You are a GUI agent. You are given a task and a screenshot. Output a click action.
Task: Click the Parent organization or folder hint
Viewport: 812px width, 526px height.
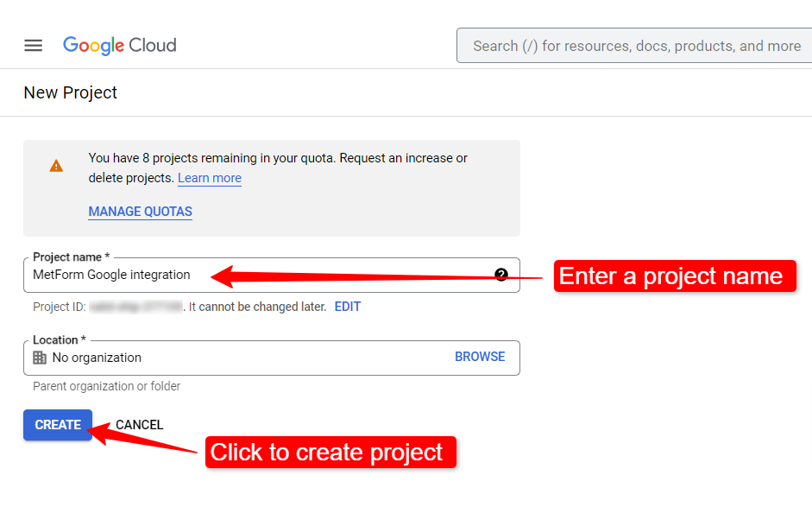(x=107, y=386)
